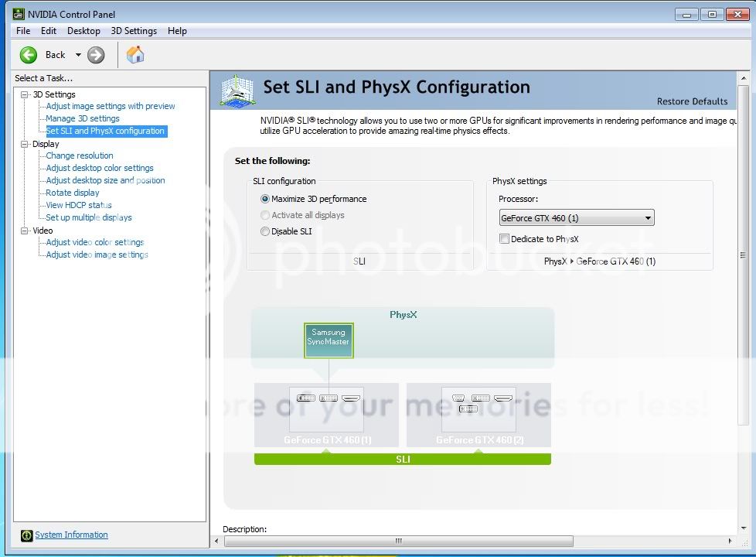Viewport: 756px width, 557px height.
Task: Open Change resolution task
Action: coord(80,156)
